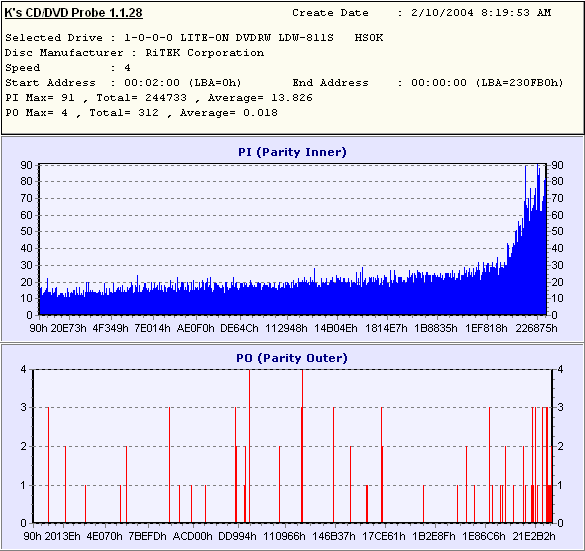The image size is (585, 551).
Task: Click the 226875h label on PI axis
Action: (x=536, y=329)
